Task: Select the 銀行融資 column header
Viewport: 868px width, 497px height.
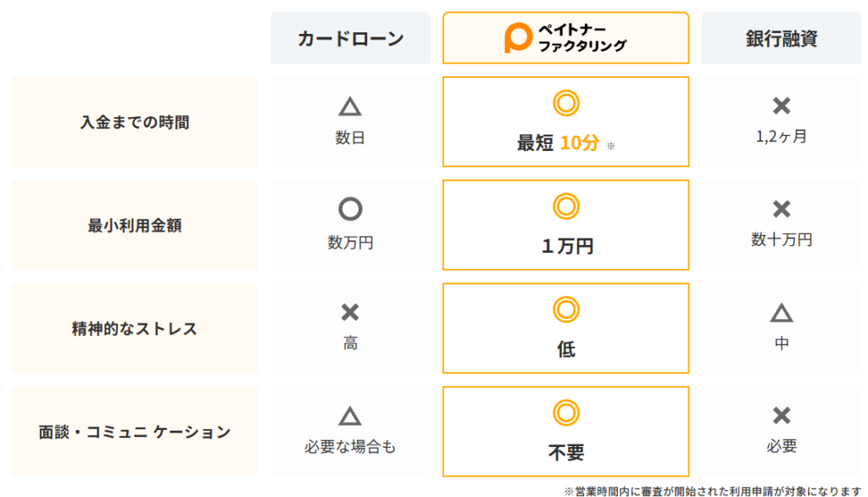Action: (x=782, y=37)
